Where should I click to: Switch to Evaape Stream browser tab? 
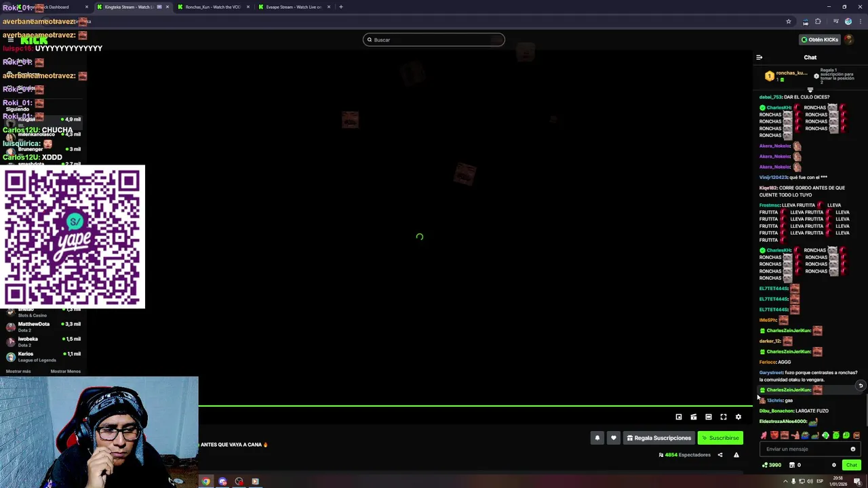click(x=293, y=7)
